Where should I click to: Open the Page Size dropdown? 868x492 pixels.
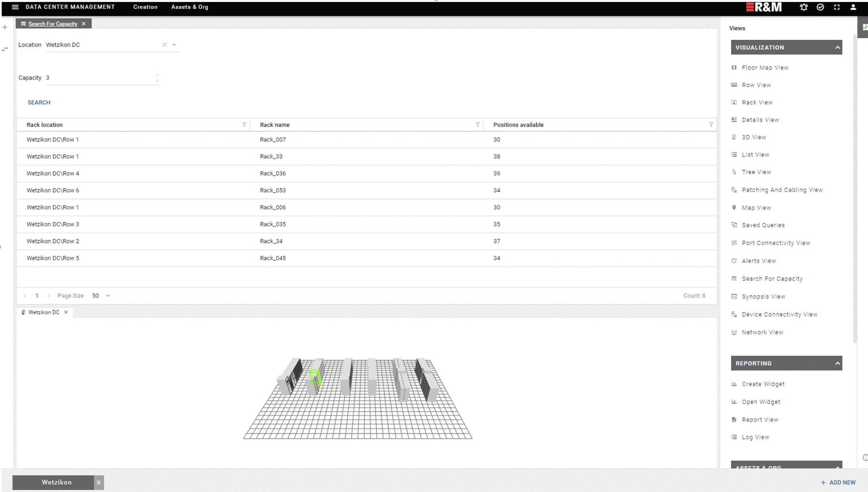point(108,296)
